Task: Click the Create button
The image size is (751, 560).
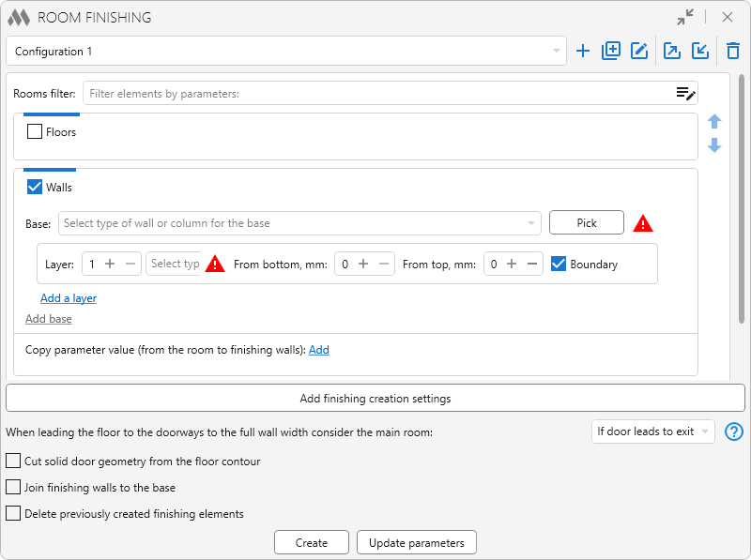Action: 312,543
